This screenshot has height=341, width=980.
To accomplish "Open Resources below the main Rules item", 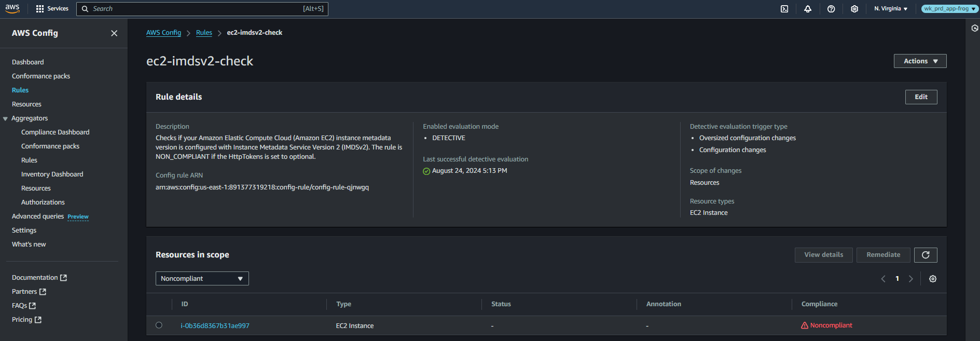I will (x=26, y=104).
